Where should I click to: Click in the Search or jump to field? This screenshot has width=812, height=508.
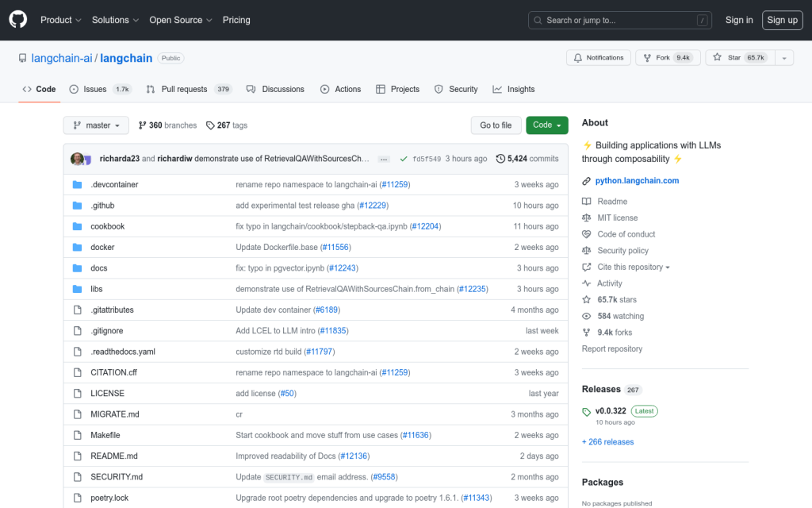point(620,20)
